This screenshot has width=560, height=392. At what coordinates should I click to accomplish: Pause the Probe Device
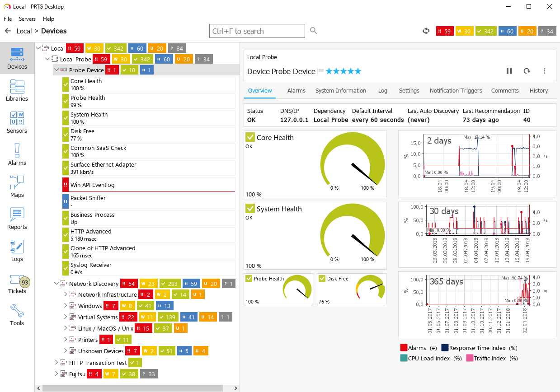tap(509, 71)
